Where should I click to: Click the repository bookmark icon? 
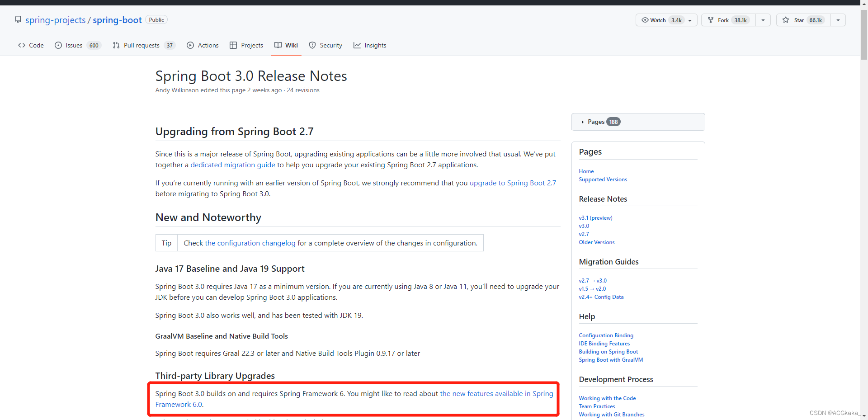pos(18,19)
